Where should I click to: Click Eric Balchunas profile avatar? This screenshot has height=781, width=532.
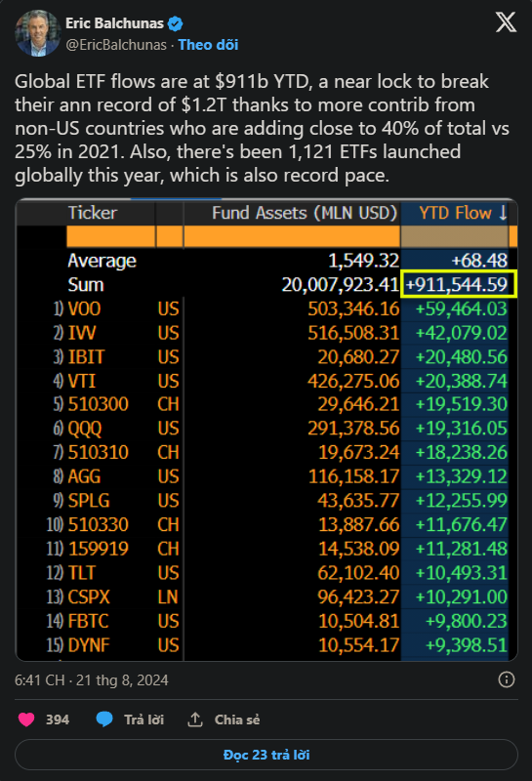click(x=38, y=33)
